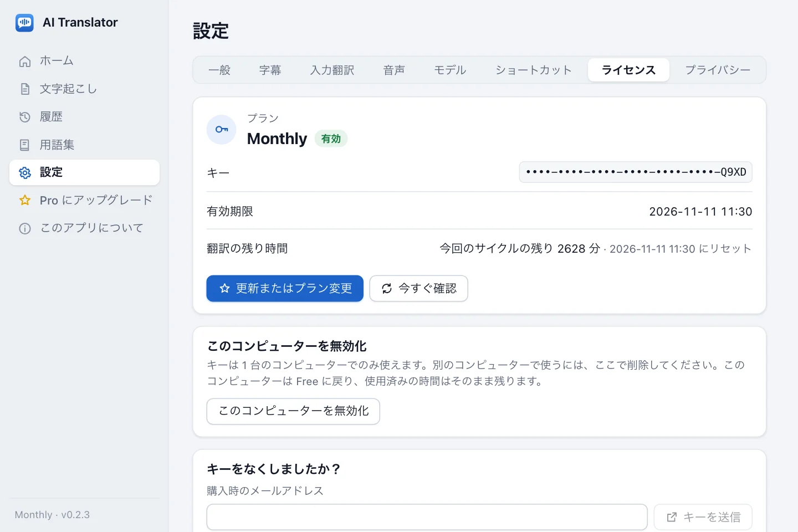The image size is (798, 532).
Task: Select 設定 in the sidebar
Action: [x=84, y=172]
